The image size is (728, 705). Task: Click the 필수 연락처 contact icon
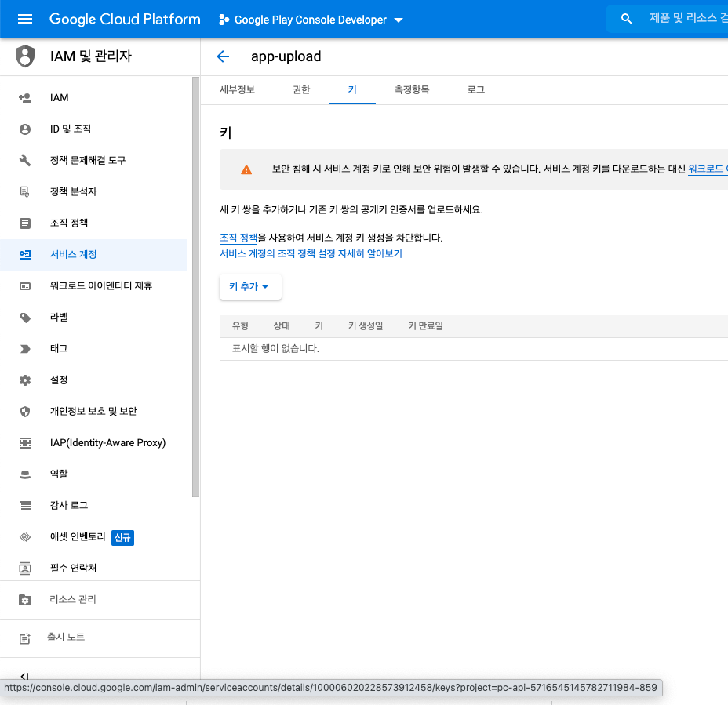[25, 568]
